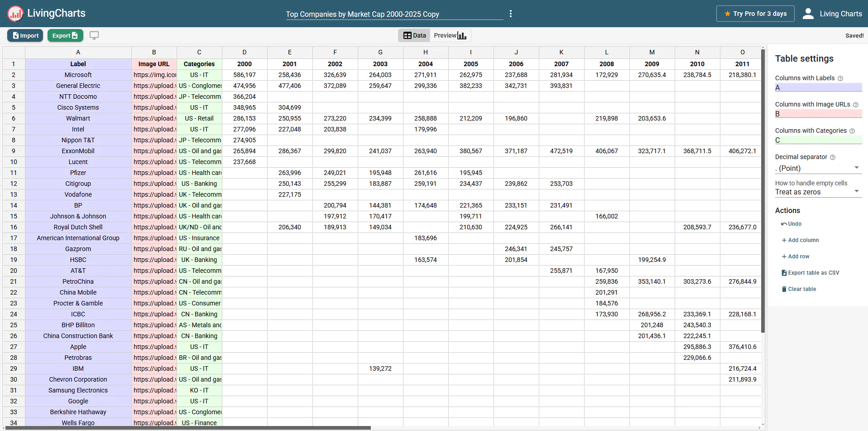
Task: Export table as CSV
Action: coord(810,273)
